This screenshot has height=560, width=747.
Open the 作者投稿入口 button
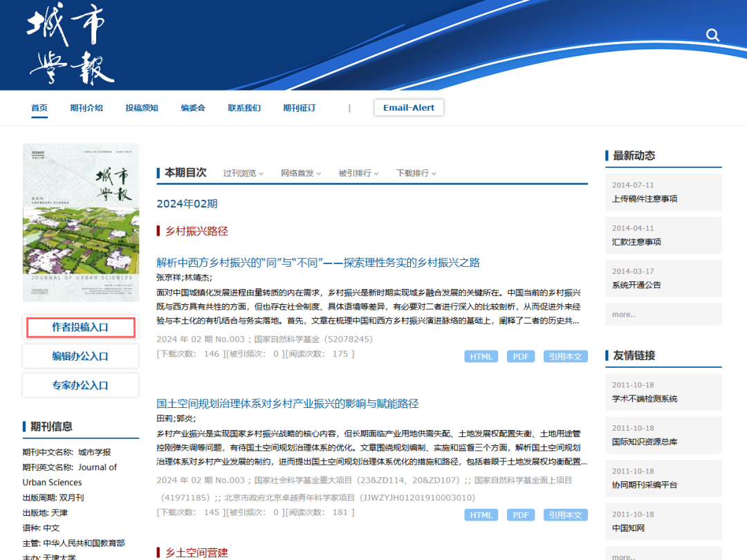[x=80, y=327]
